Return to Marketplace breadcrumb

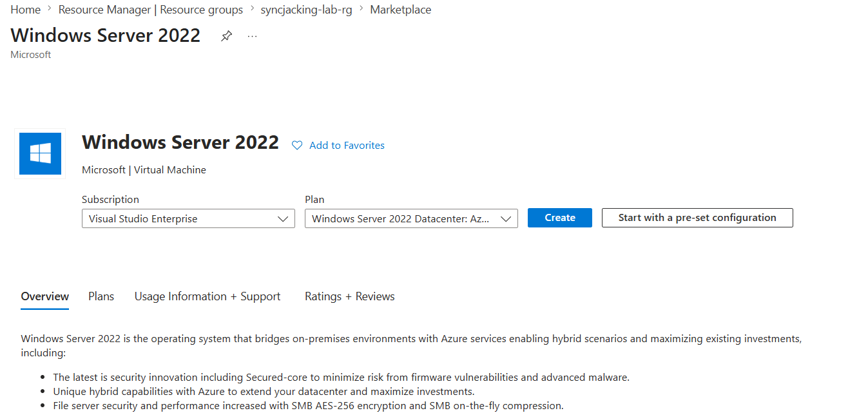(401, 10)
